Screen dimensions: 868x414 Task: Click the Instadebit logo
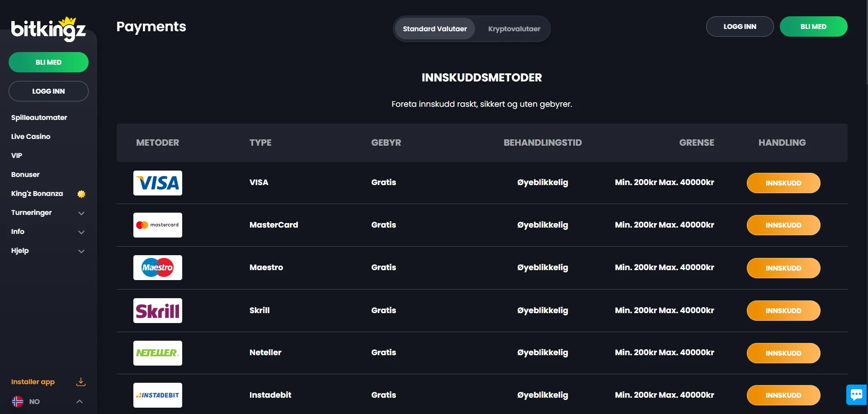click(x=158, y=395)
